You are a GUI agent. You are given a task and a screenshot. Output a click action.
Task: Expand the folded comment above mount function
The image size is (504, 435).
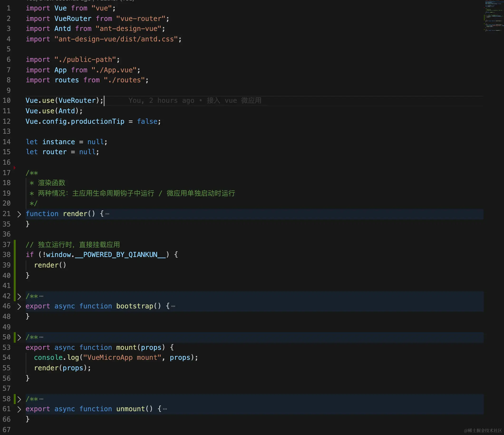[x=19, y=337]
